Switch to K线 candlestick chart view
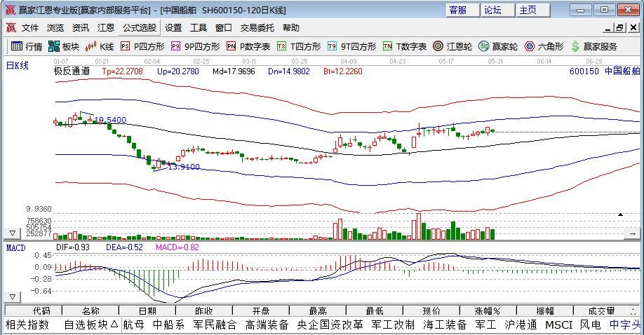Screen dimensions: 644x335 (100, 46)
